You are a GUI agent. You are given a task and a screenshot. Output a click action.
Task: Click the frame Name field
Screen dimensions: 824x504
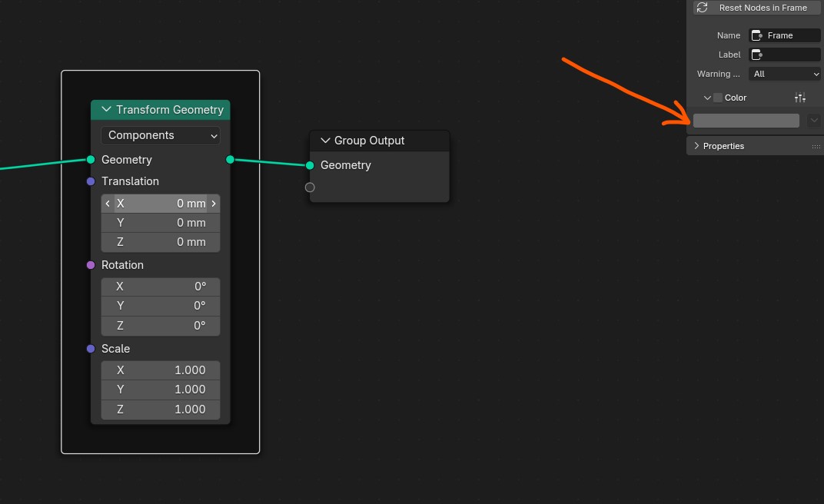(x=785, y=35)
